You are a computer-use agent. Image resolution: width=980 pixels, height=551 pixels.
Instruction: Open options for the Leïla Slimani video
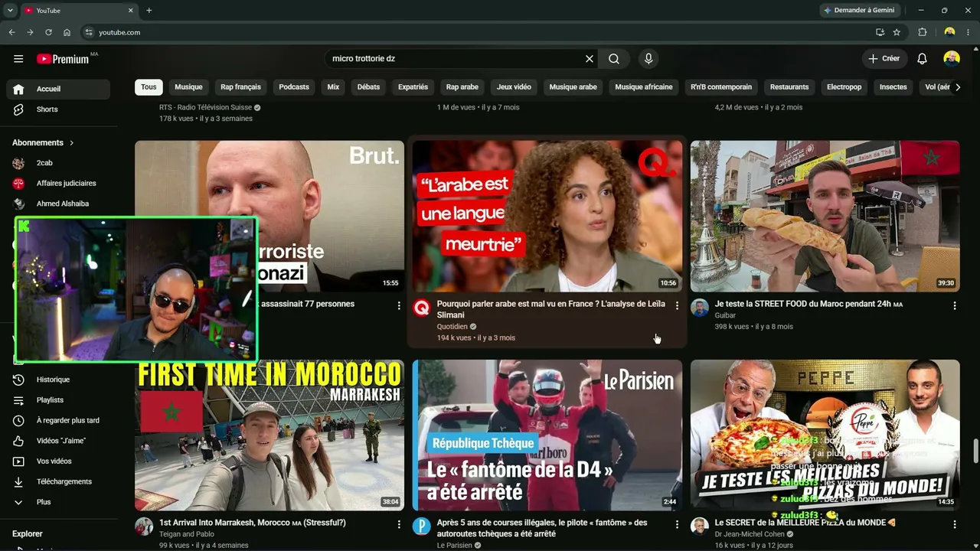coord(677,305)
